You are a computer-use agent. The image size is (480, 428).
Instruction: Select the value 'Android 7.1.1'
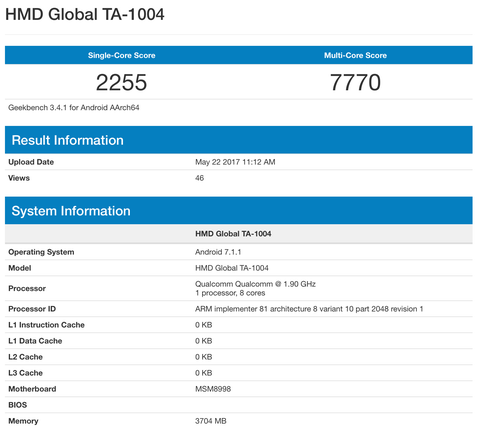click(218, 252)
